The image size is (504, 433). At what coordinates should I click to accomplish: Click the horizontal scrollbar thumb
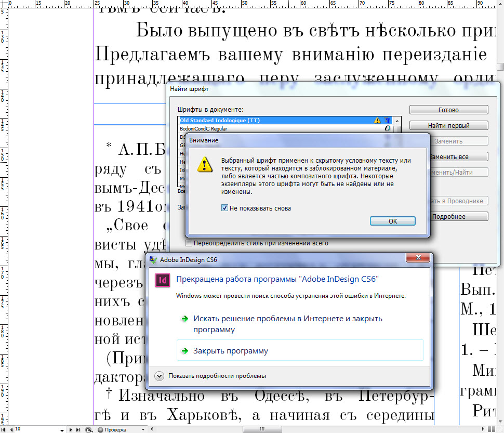tap(262, 429)
